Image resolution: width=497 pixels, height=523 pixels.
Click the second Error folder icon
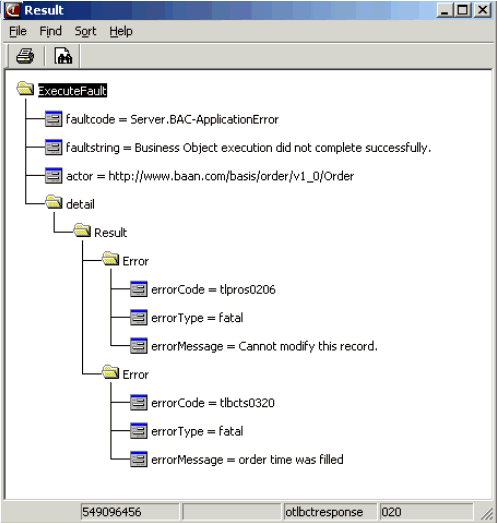(110, 372)
